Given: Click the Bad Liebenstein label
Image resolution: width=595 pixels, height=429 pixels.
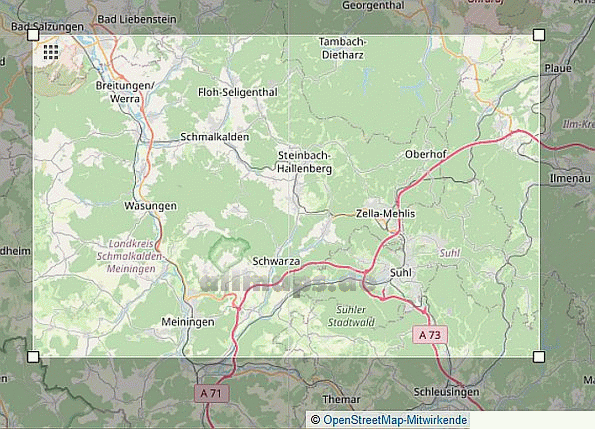Looking at the screenshot, I should 137,19.
